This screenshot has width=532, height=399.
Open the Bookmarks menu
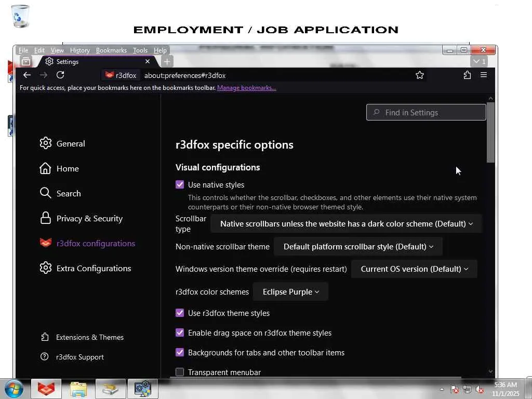(x=111, y=50)
